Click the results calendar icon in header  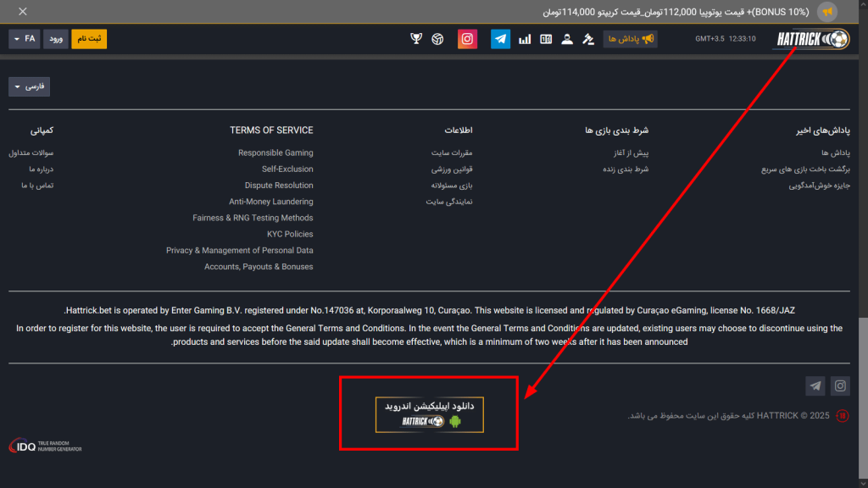pyautogui.click(x=546, y=38)
